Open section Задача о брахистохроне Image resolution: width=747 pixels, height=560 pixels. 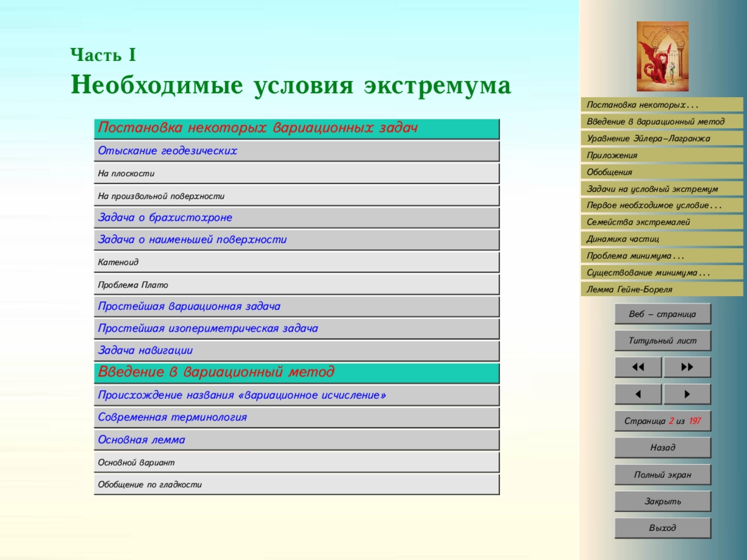(x=297, y=218)
